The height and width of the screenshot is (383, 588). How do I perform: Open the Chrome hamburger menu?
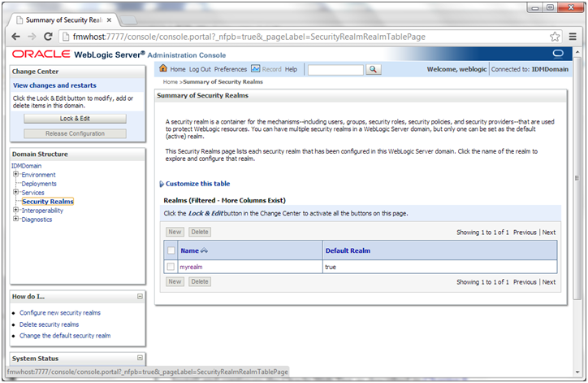[x=573, y=37]
